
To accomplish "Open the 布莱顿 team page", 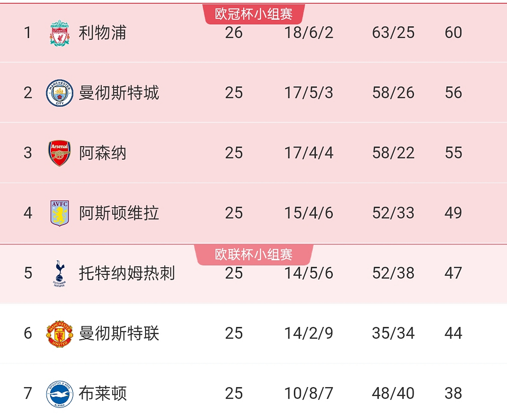I will tap(102, 393).
